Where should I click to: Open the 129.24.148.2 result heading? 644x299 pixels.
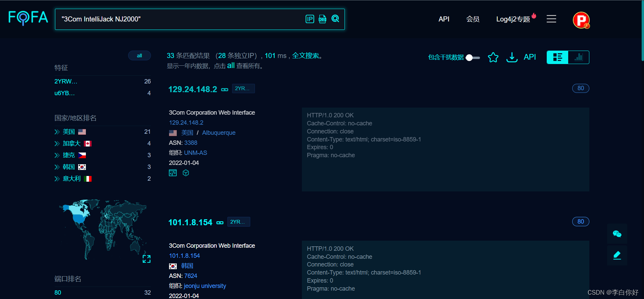pyautogui.click(x=193, y=89)
